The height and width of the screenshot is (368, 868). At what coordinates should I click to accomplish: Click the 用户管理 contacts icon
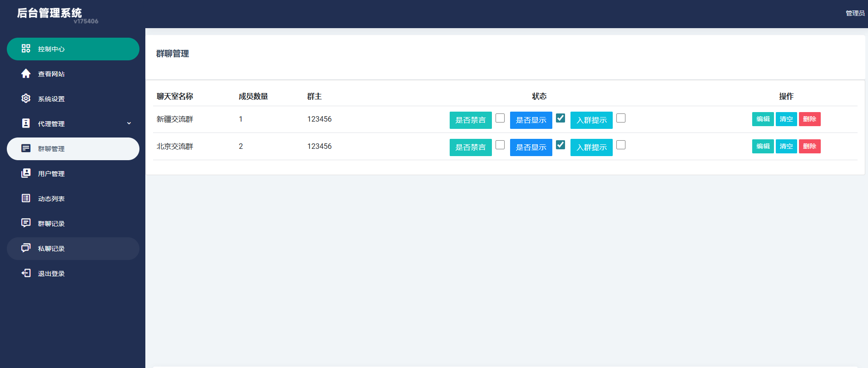click(x=26, y=173)
